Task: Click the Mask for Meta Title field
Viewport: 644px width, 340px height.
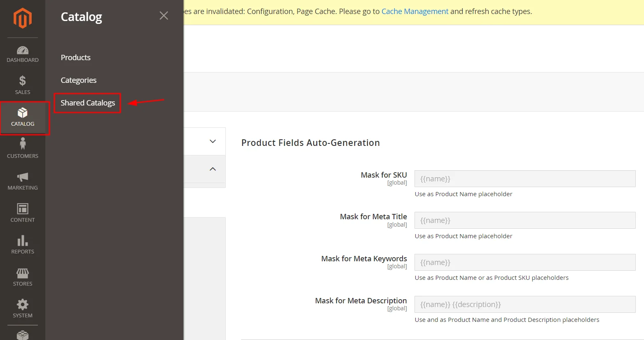Action: pos(525,220)
